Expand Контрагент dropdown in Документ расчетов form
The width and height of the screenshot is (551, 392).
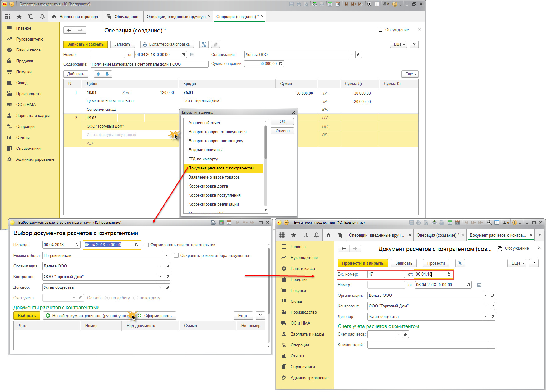485,306
